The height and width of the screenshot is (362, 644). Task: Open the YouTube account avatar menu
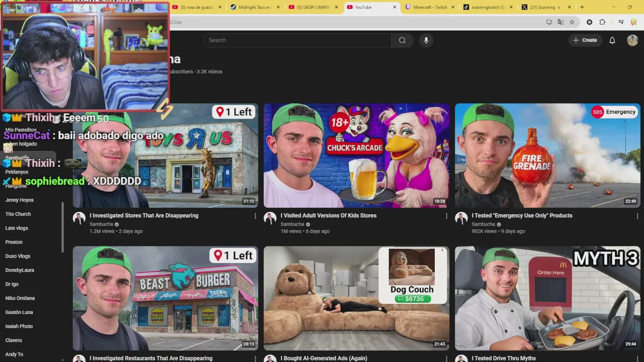point(632,40)
